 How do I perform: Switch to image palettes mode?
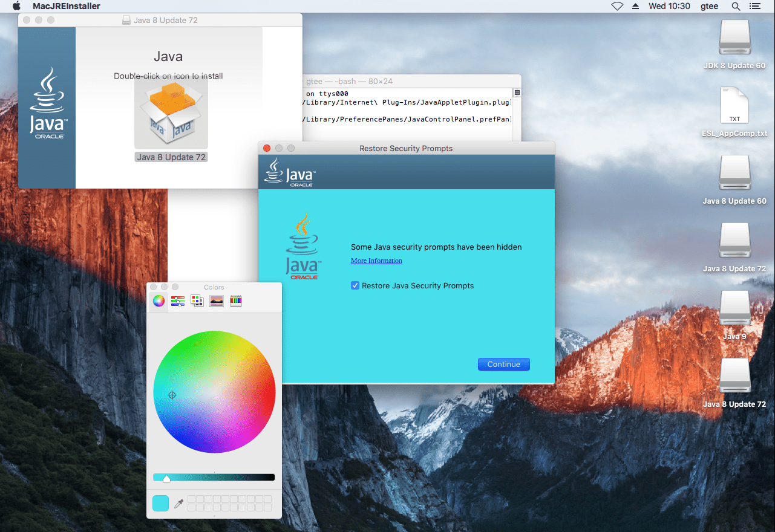tap(216, 300)
